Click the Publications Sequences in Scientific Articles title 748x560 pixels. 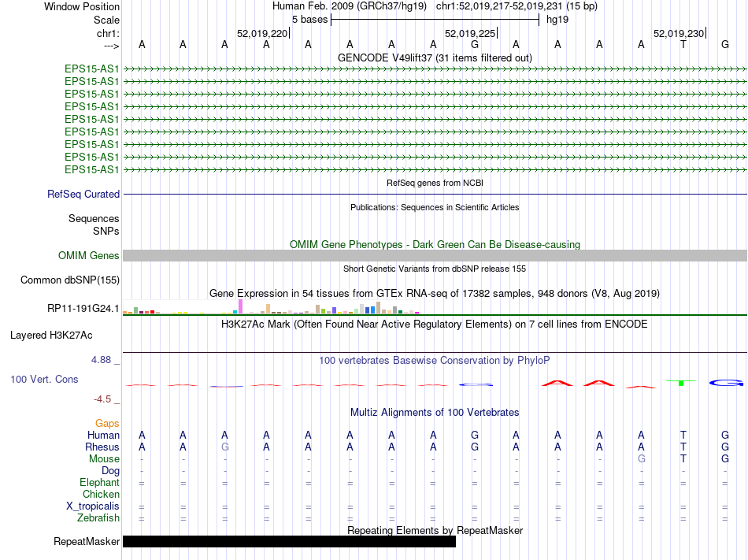click(435, 207)
